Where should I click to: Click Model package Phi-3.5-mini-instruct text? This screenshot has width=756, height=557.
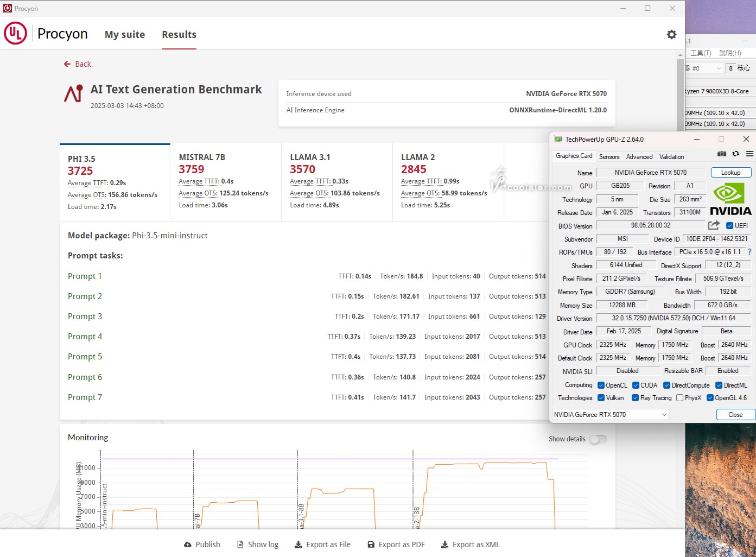pos(138,236)
